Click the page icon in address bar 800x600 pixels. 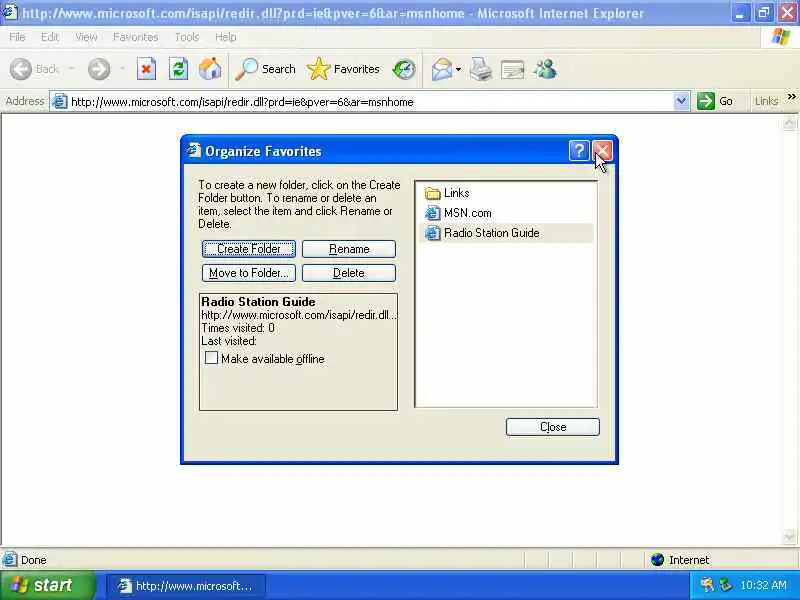point(60,102)
